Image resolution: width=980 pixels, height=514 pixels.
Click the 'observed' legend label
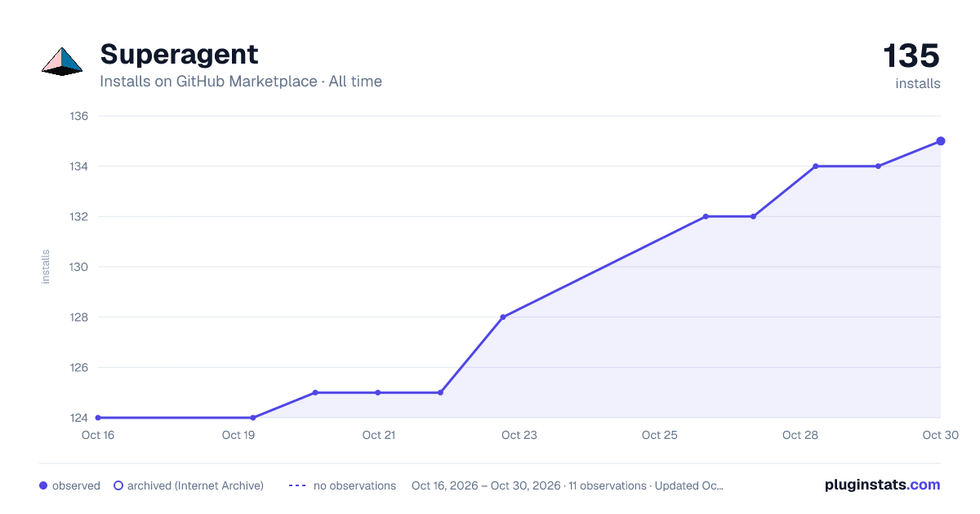[76, 485]
